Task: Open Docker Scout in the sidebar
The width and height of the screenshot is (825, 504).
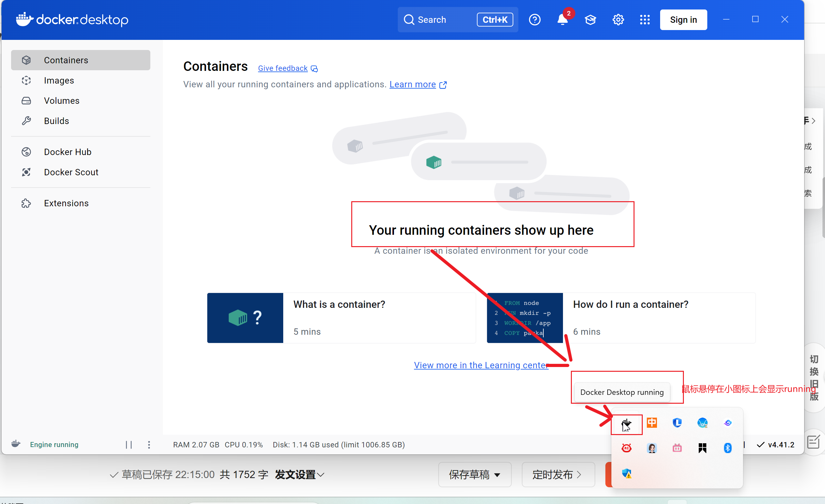Action: coord(71,172)
